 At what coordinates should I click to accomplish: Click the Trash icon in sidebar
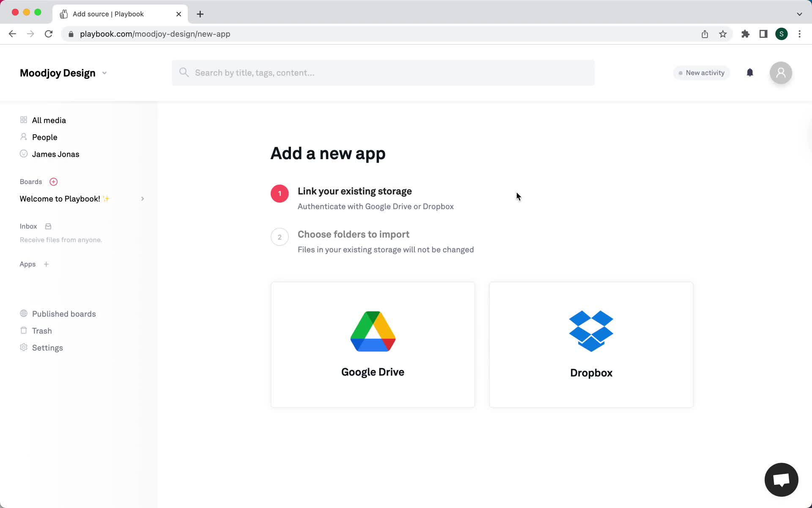23,331
